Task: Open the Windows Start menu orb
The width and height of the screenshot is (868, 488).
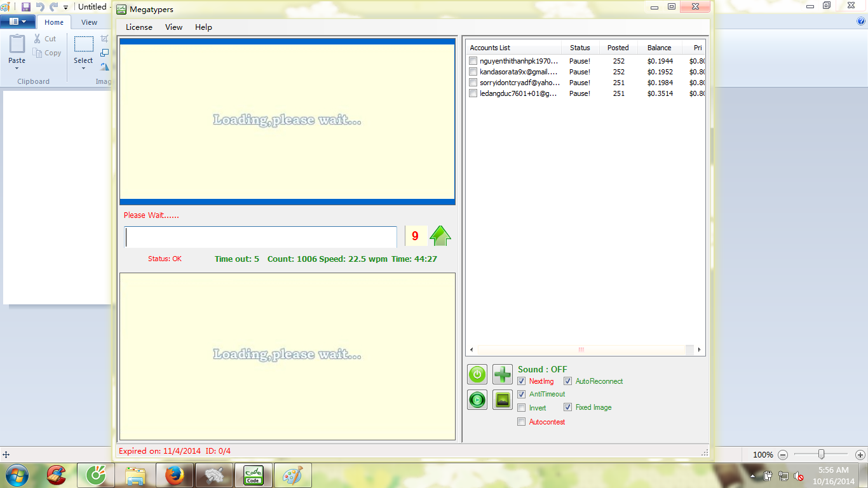Action: pyautogui.click(x=16, y=475)
